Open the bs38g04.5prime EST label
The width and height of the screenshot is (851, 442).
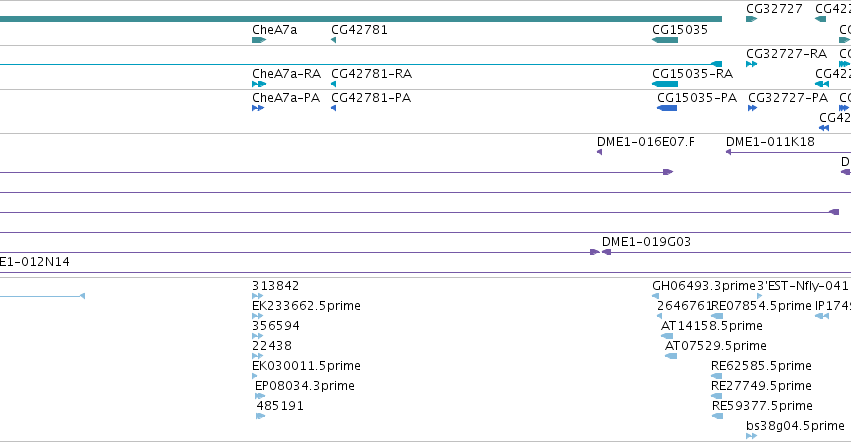coord(795,426)
